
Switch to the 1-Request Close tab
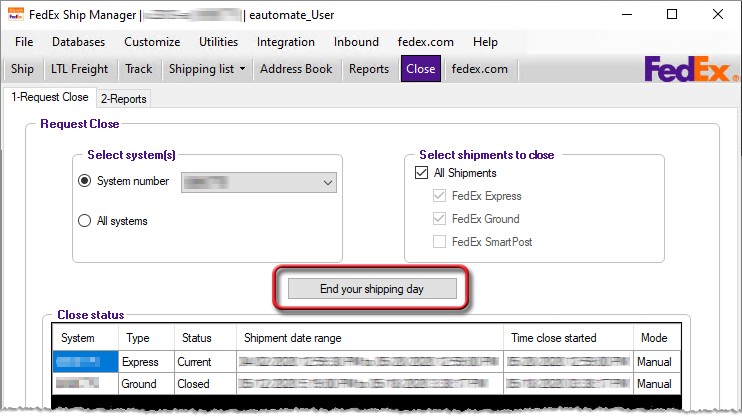click(50, 97)
